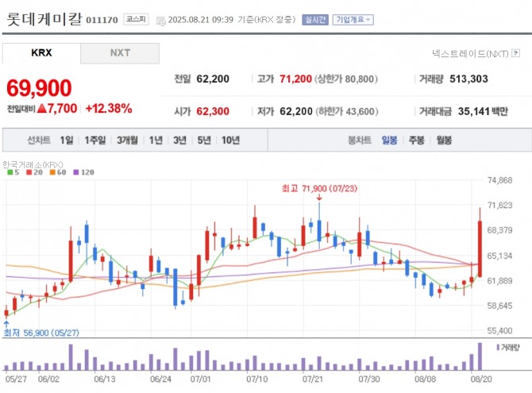
Task: Click the 상한가 80,800 text
Action: [346, 79]
